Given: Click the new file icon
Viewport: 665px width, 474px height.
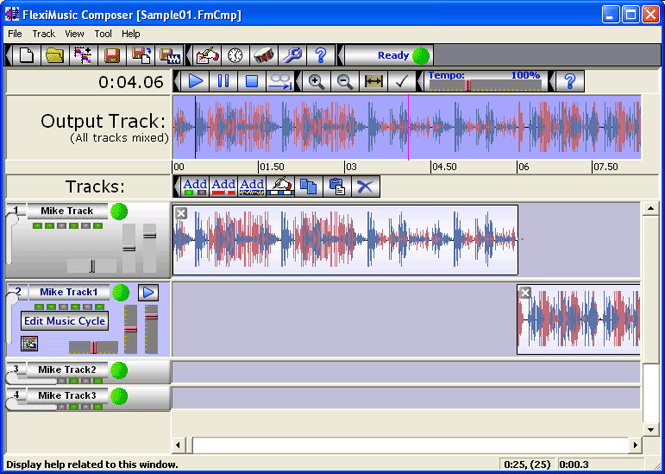Looking at the screenshot, I should [x=26, y=55].
